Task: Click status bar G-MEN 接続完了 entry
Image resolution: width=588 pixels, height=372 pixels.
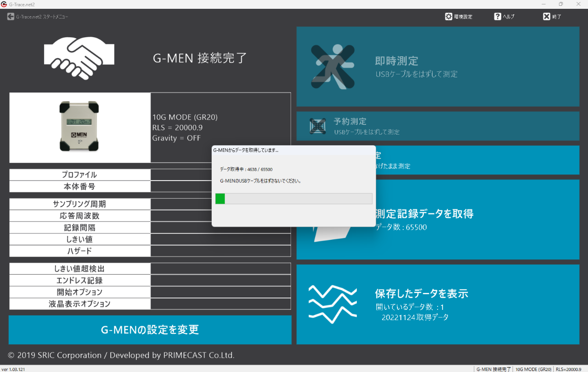Action: 493,369
